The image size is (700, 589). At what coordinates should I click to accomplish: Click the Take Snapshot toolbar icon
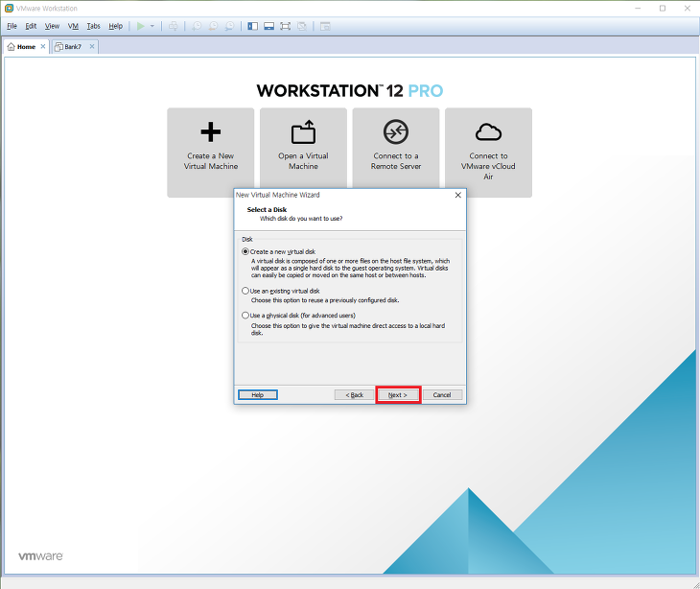click(x=197, y=26)
